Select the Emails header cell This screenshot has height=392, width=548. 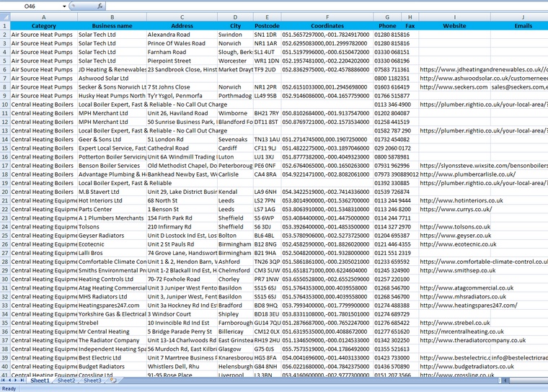(x=519, y=26)
